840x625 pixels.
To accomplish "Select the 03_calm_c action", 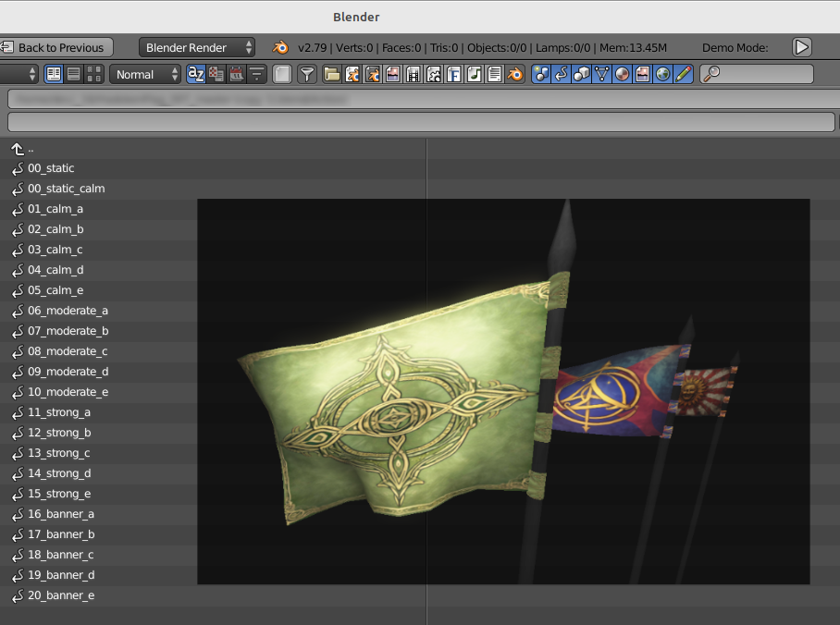I will tap(56, 250).
